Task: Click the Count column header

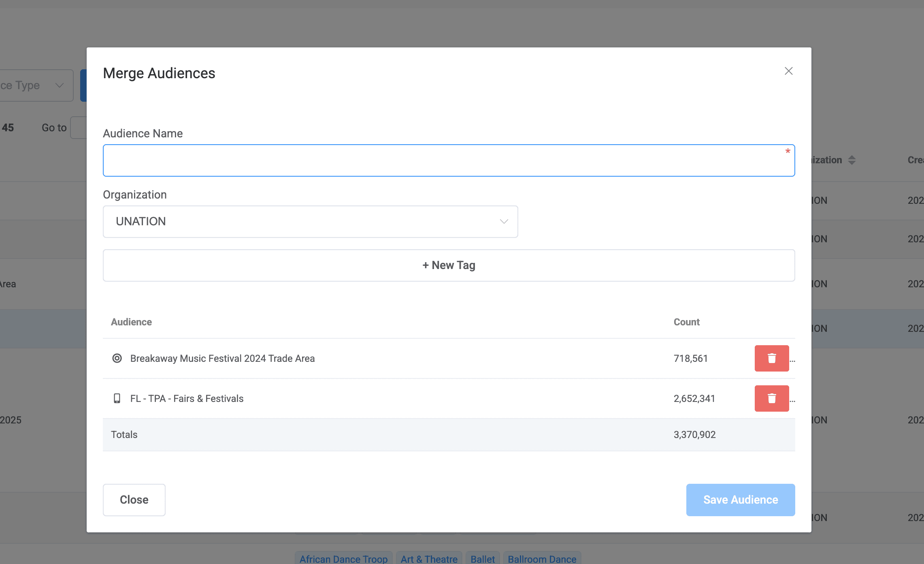Action: pyautogui.click(x=686, y=322)
